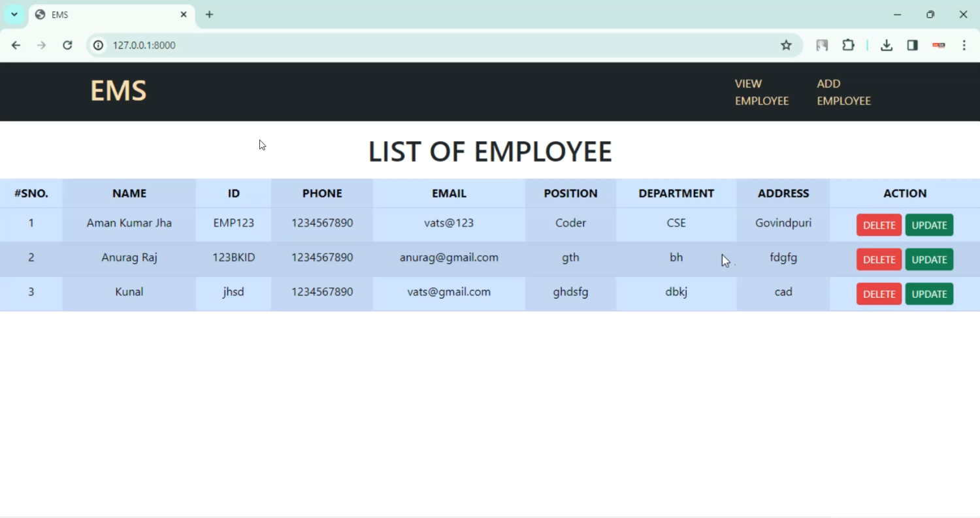This screenshot has height=518, width=980.
Task: Click Aman Kumar Jha's phone number 1234567890
Action: (x=322, y=223)
